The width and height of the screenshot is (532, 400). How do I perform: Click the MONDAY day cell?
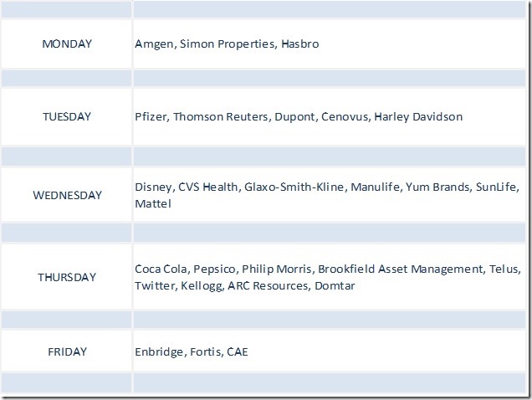pos(66,44)
